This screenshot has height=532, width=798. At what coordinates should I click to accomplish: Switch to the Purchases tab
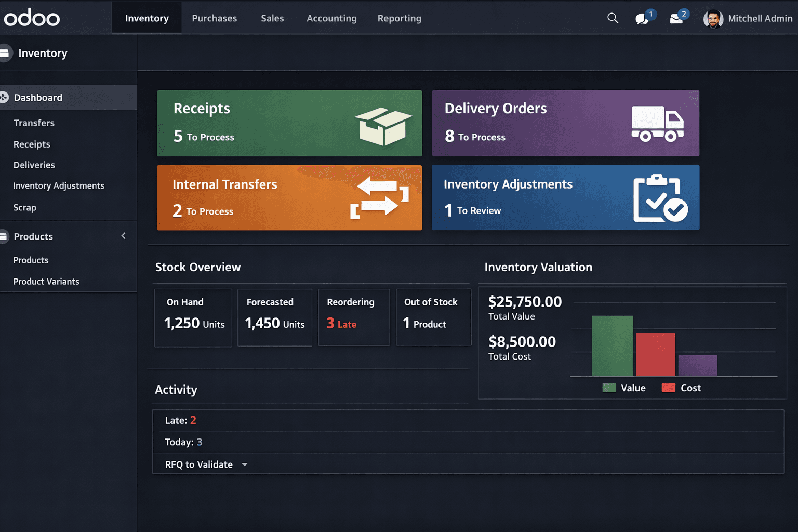(214, 18)
